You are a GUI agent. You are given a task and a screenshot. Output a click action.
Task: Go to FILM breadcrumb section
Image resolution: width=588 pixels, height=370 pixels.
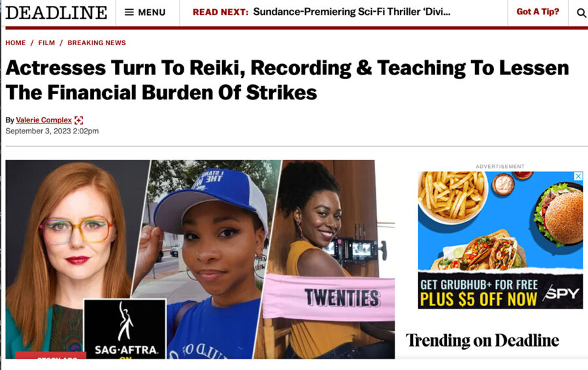point(46,42)
